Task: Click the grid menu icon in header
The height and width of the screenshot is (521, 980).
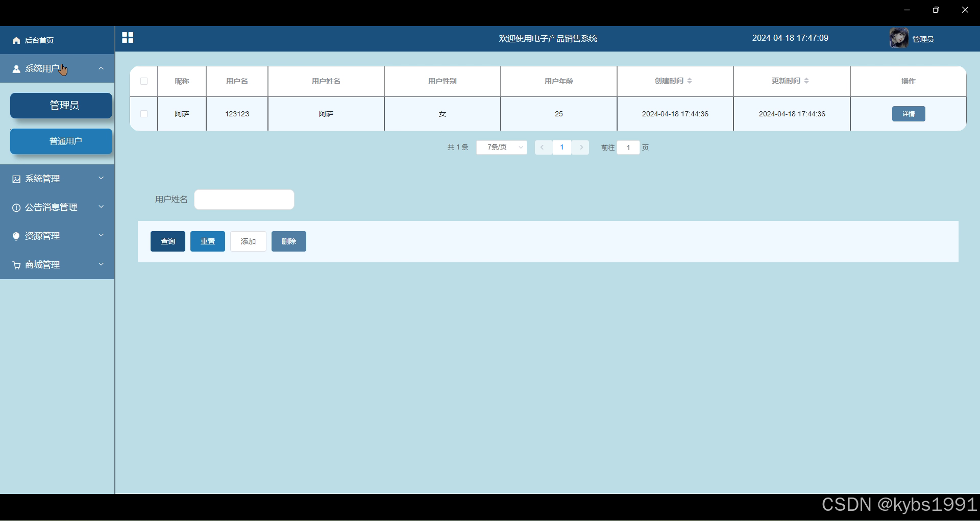Action: click(x=128, y=38)
